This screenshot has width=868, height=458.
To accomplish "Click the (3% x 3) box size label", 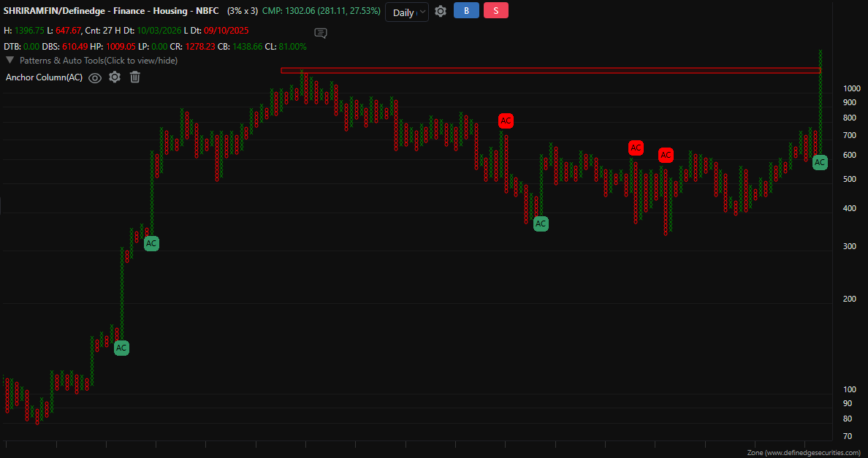I will 243,12.
